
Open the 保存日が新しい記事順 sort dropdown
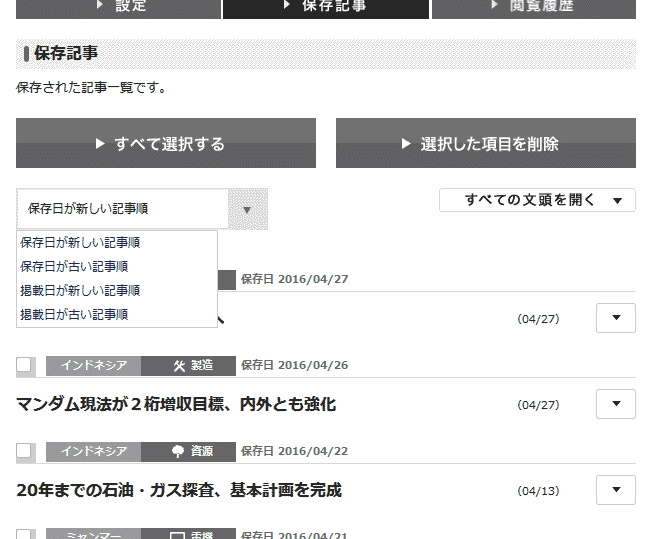click(x=141, y=209)
